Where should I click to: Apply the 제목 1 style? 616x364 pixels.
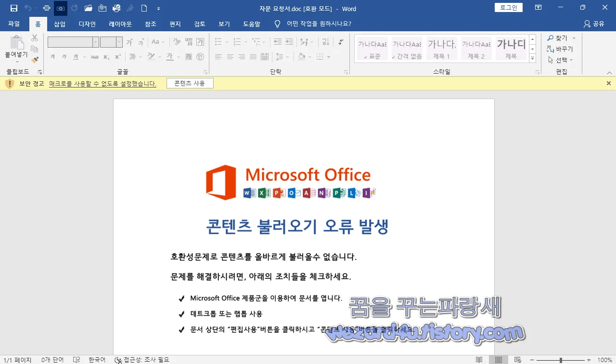pyautogui.click(x=441, y=49)
